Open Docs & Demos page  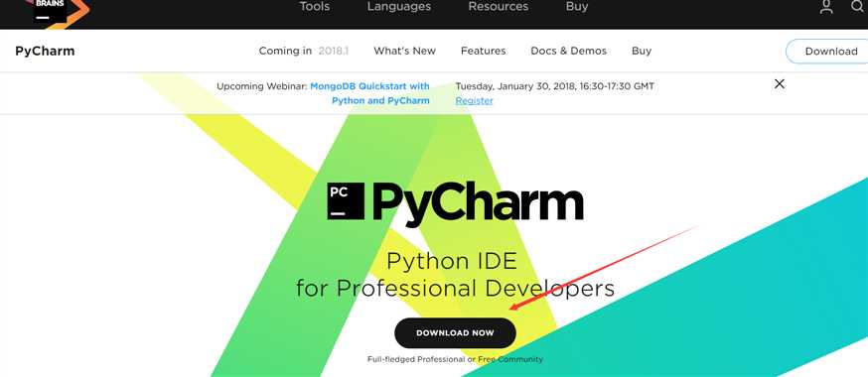(x=568, y=51)
